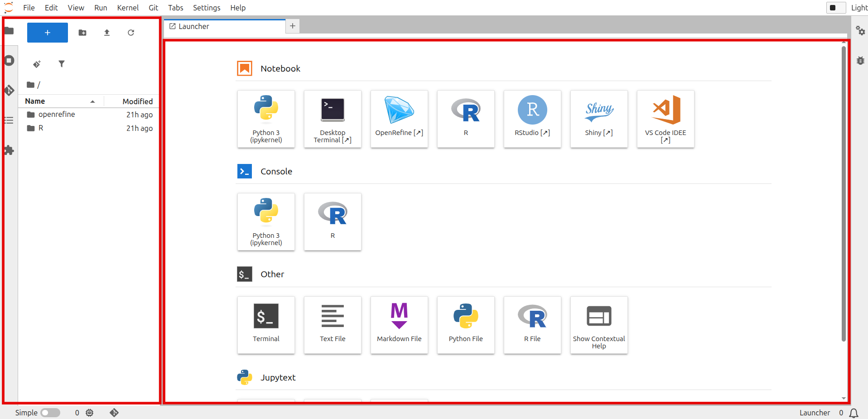The height and width of the screenshot is (419, 868).
Task: Click the Console section heading
Action: pos(276,171)
